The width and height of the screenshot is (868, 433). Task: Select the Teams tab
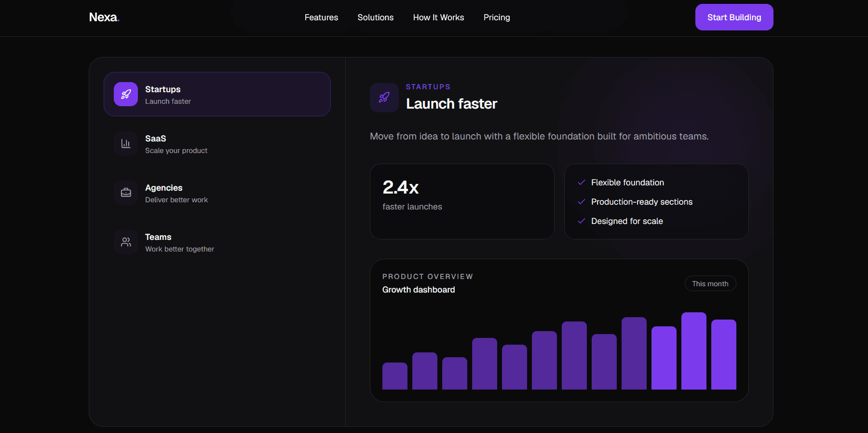(x=217, y=242)
